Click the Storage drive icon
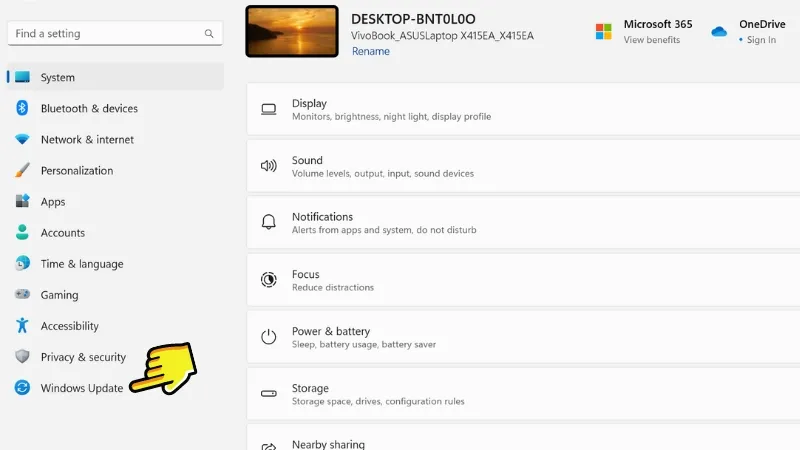800x450 pixels. click(x=268, y=393)
